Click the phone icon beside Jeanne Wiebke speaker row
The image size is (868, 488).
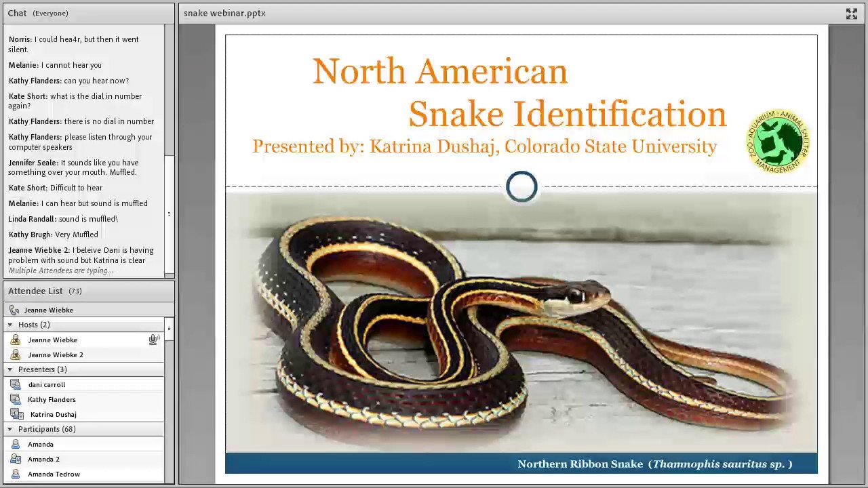(x=14, y=310)
